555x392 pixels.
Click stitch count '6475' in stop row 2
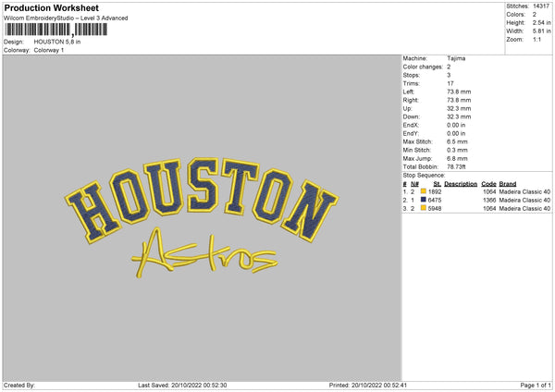pyautogui.click(x=435, y=201)
